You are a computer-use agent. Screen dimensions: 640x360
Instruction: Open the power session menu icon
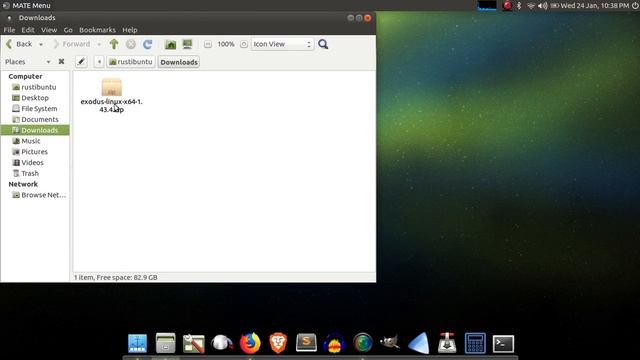(635, 5)
